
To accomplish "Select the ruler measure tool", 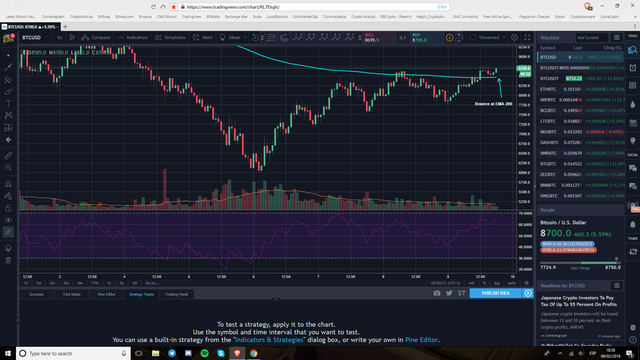I will tap(8, 156).
